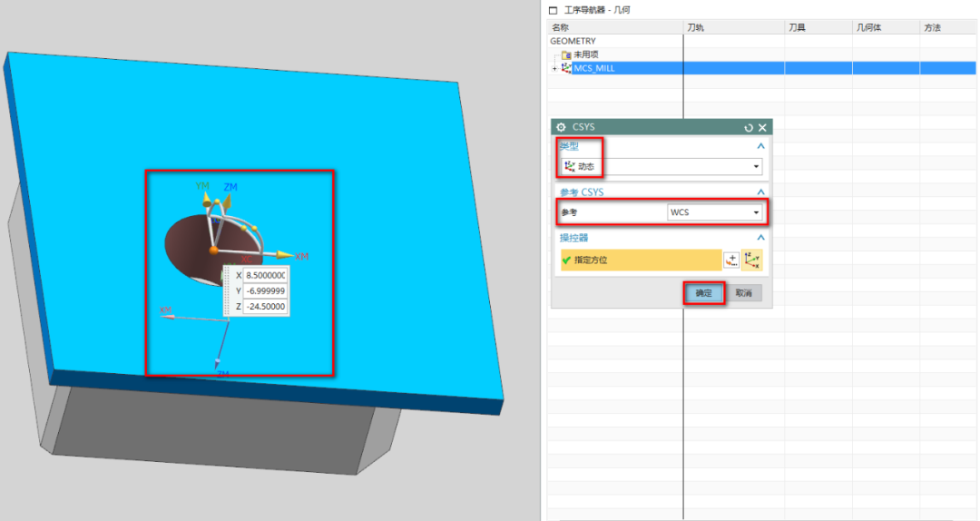980x521 pixels.
Task: Open the 参考 dropdown set to WCS
Action: pyautogui.click(x=714, y=212)
